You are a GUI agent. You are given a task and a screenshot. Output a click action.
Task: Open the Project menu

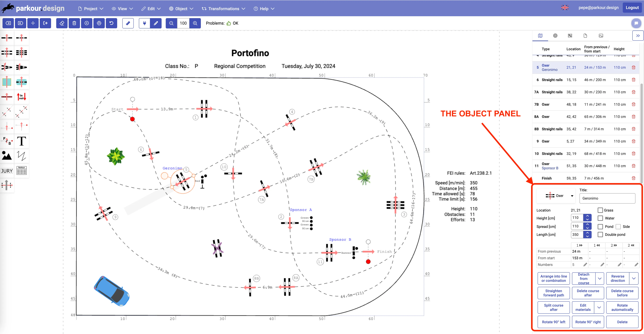90,9
